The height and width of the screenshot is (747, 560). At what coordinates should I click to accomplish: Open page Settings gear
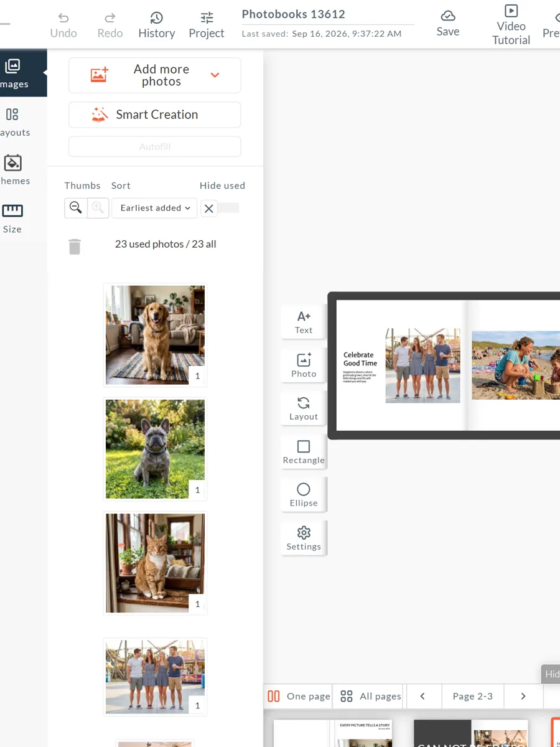(304, 538)
